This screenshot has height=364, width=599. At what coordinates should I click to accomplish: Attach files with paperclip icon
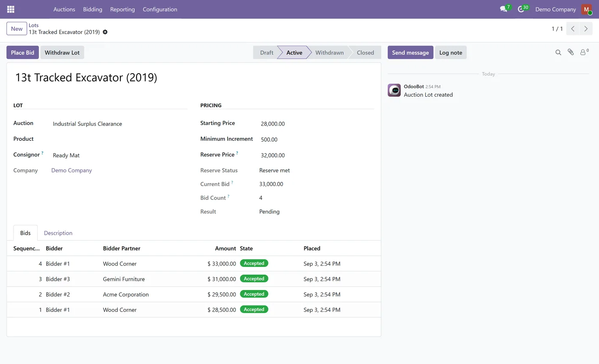[571, 52]
